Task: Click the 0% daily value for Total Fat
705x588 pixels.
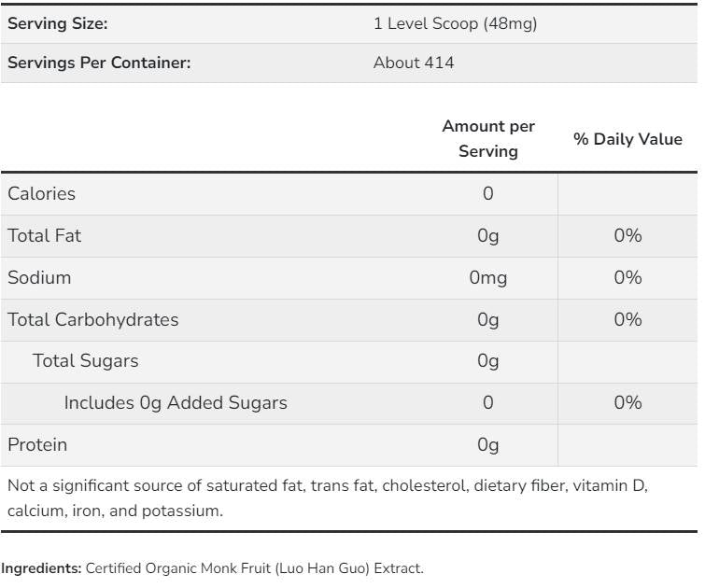Action: pyautogui.click(x=627, y=236)
